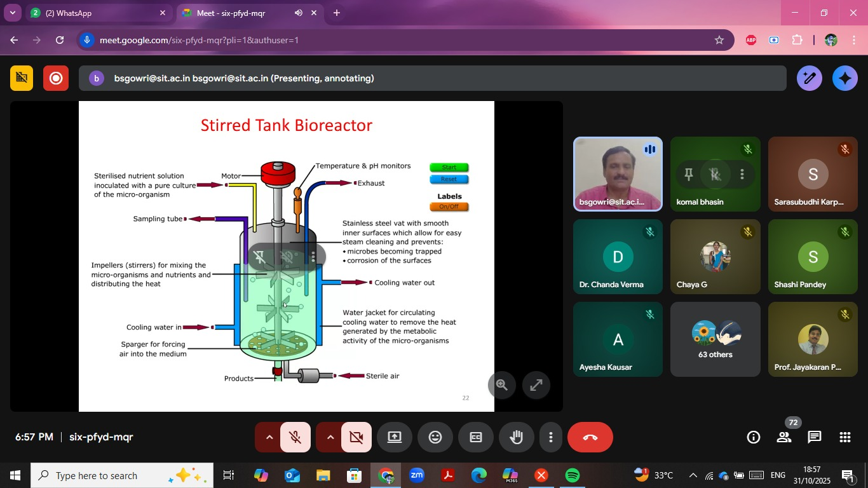
Task: Show the participants people list
Action: pyautogui.click(x=784, y=437)
